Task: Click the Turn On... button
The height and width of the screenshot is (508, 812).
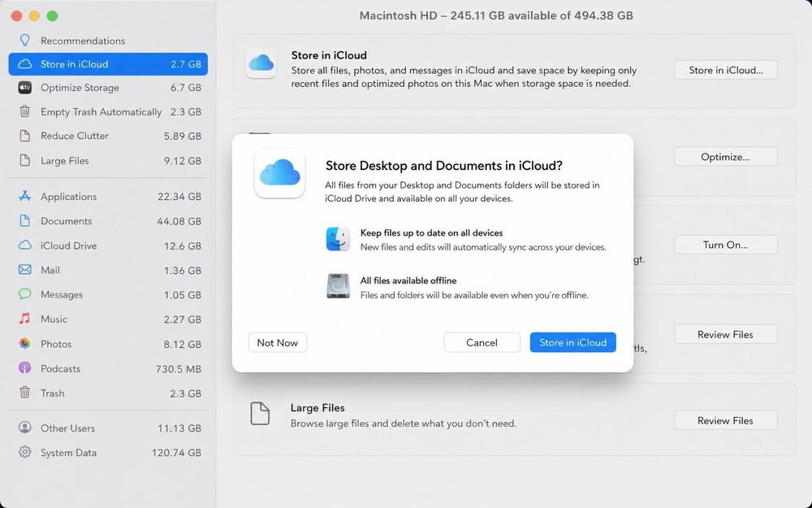Action: (725, 245)
